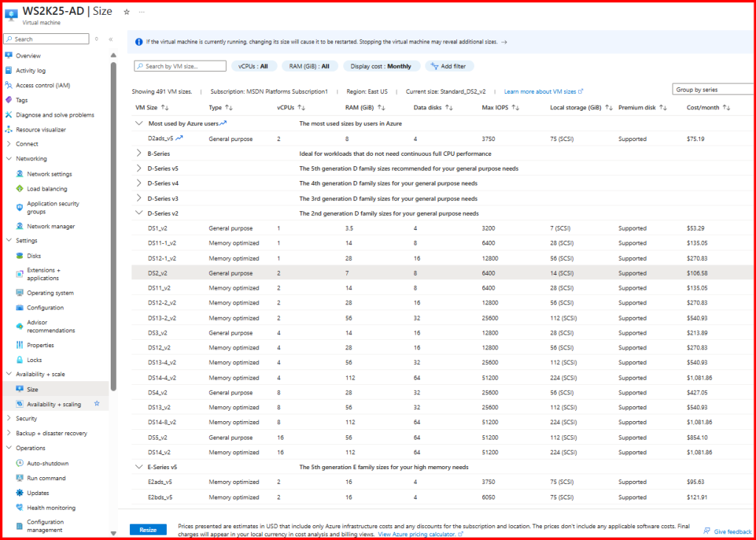Expand the B-Series group
This screenshot has height=540, width=756.
click(139, 154)
